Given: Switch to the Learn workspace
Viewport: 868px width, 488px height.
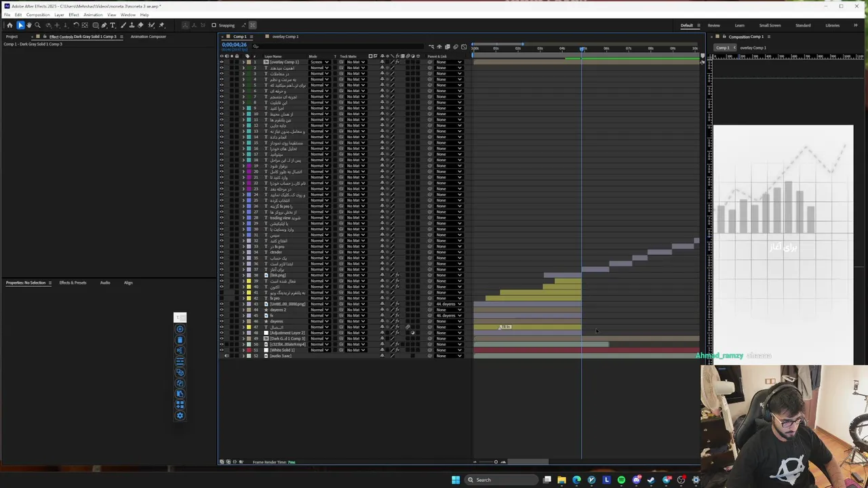Looking at the screenshot, I should click(x=740, y=25).
